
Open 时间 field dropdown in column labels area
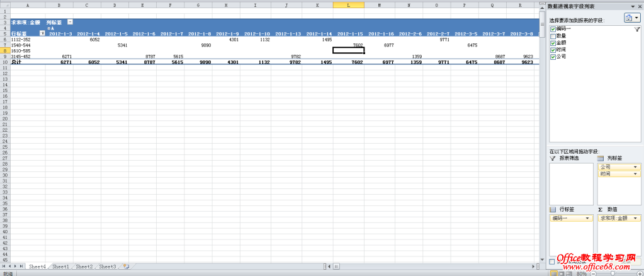636,174
